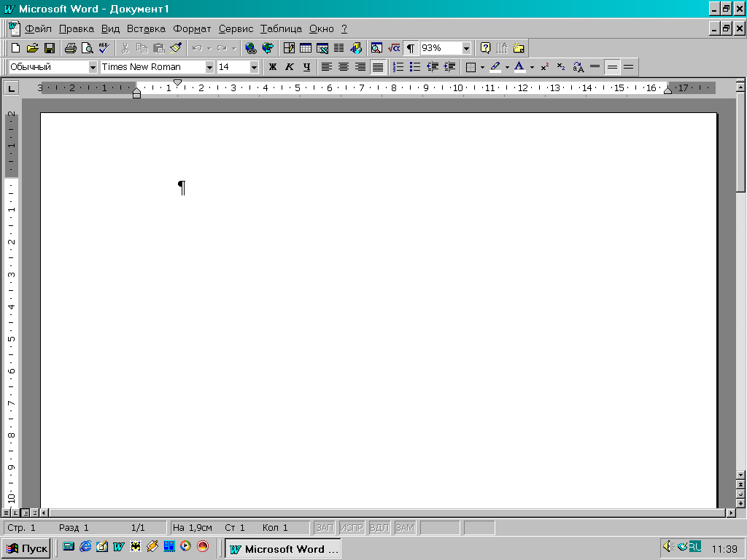
Task: Expand the style dropdown 'Обычный'
Action: click(x=93, y=67)
